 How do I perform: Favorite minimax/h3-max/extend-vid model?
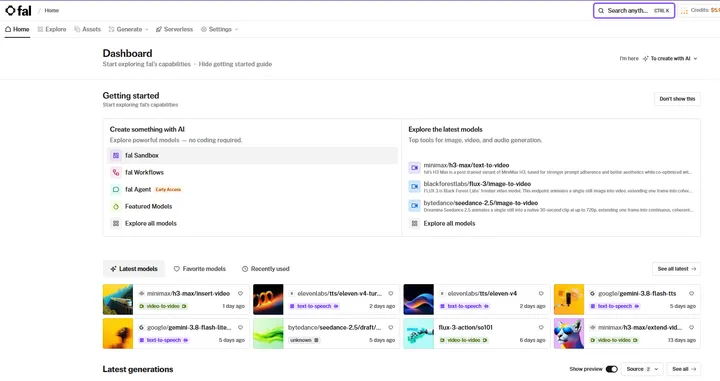pyautogui.click(x=692, y=327)
